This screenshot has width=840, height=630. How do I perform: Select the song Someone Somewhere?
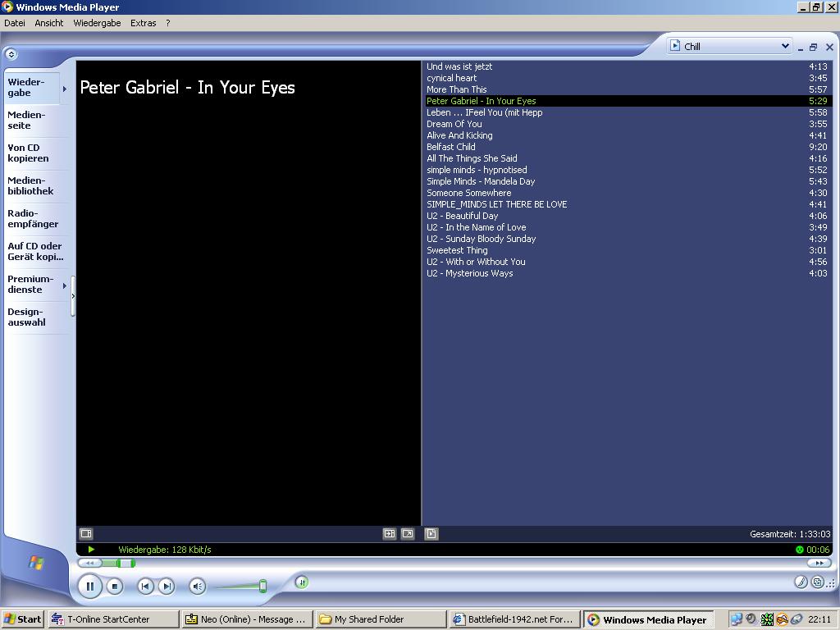[627, 193]
